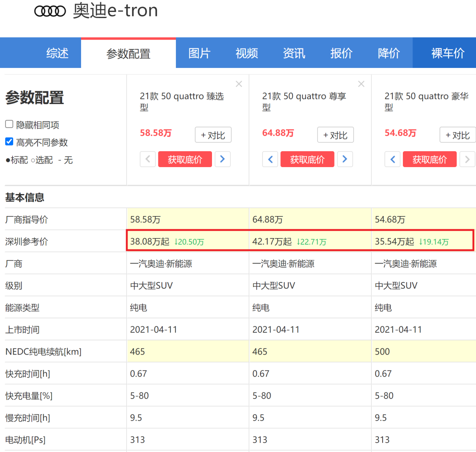
Task: Click the 快充时间[h] row label
Action: coord(28,374)
